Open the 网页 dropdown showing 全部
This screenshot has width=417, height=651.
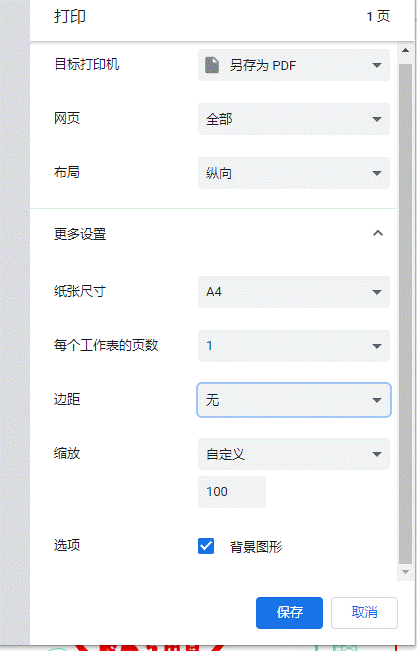point(294,119)
